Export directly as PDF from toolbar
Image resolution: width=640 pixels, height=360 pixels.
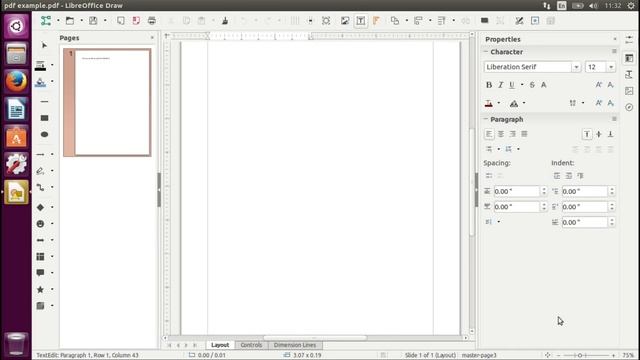coord(136,20)
